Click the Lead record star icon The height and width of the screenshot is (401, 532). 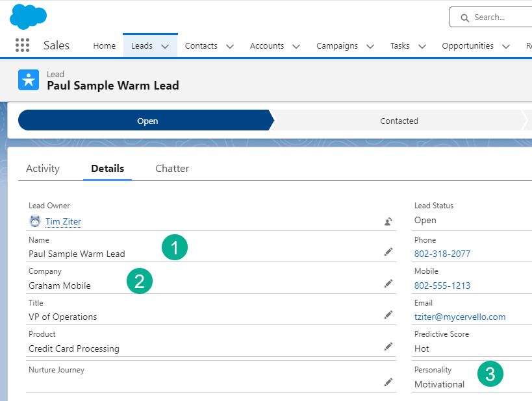(29, 80)
